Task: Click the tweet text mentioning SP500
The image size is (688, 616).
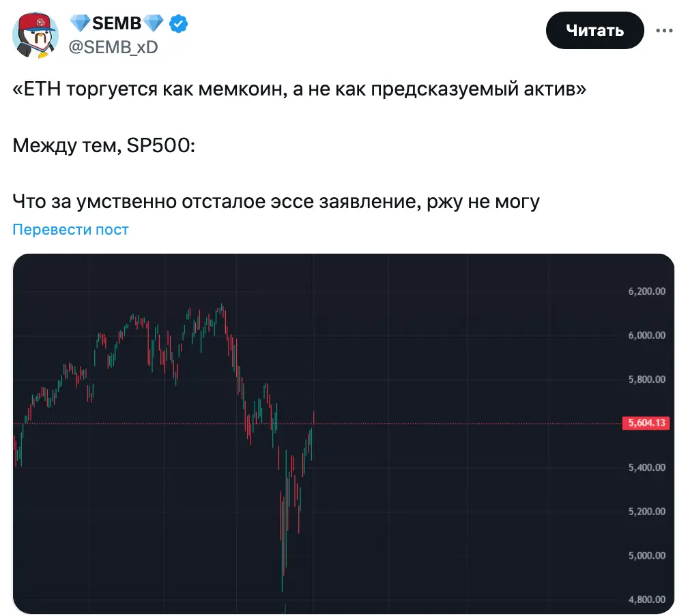Action: click(x=104, y=145)
